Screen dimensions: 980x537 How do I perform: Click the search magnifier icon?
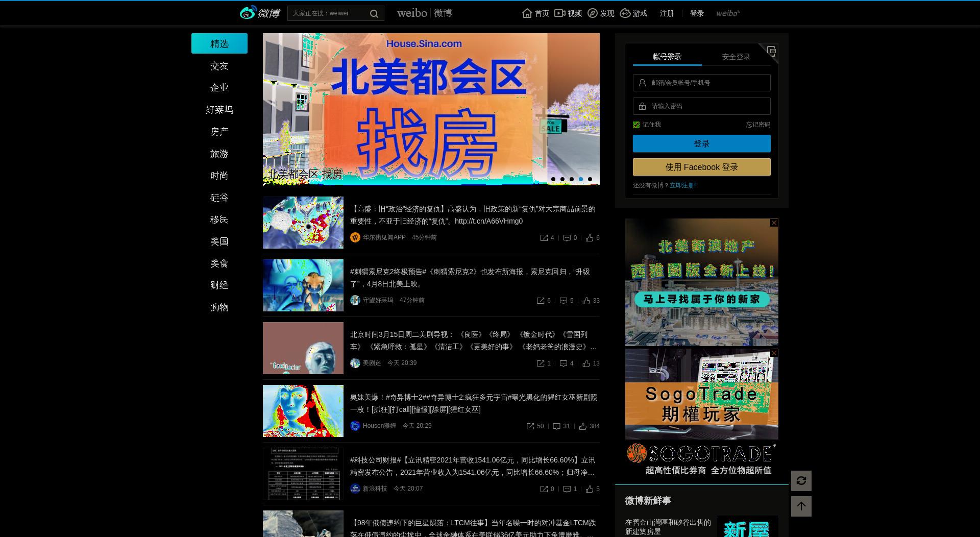[374, 14]
